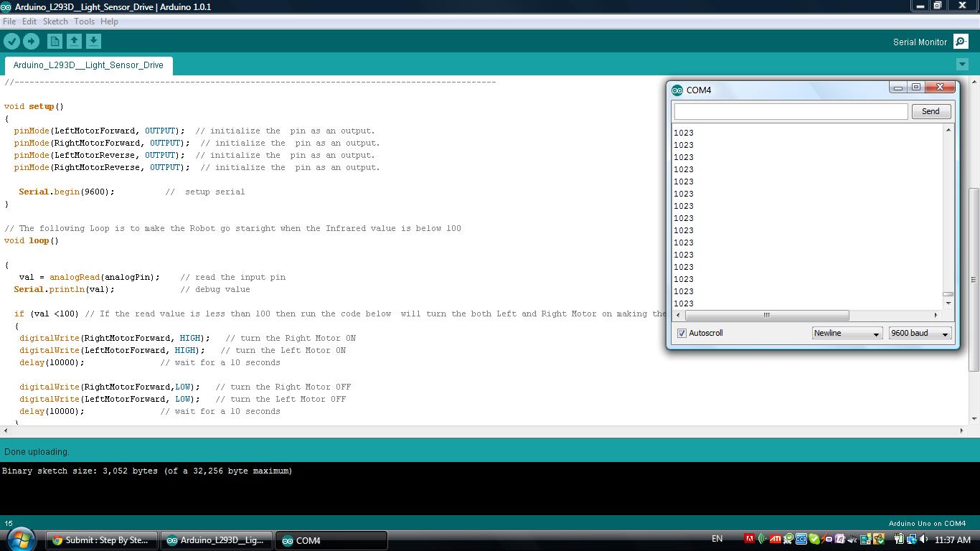Open the Sketch menu
Screen dimensions: 980x551
pyautogui.click(x=55, y=22)
